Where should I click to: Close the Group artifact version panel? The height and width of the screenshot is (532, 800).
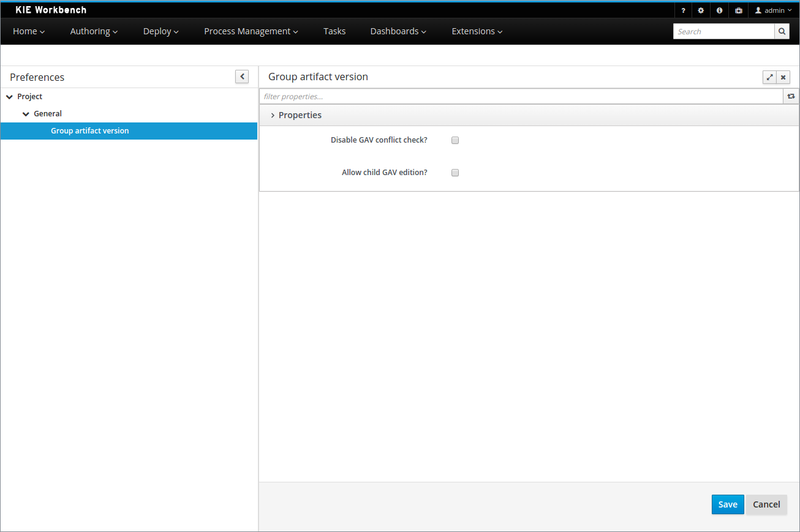tap(783, 77)
